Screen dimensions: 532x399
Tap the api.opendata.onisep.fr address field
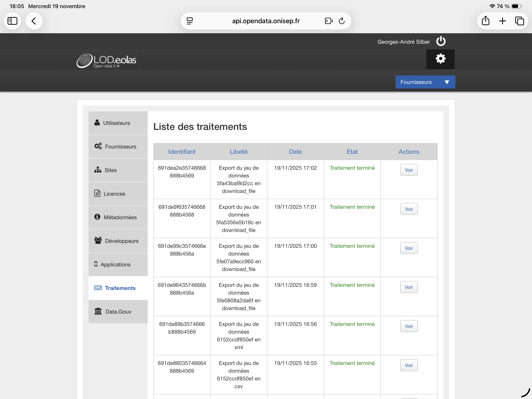[x=266, y=21]
